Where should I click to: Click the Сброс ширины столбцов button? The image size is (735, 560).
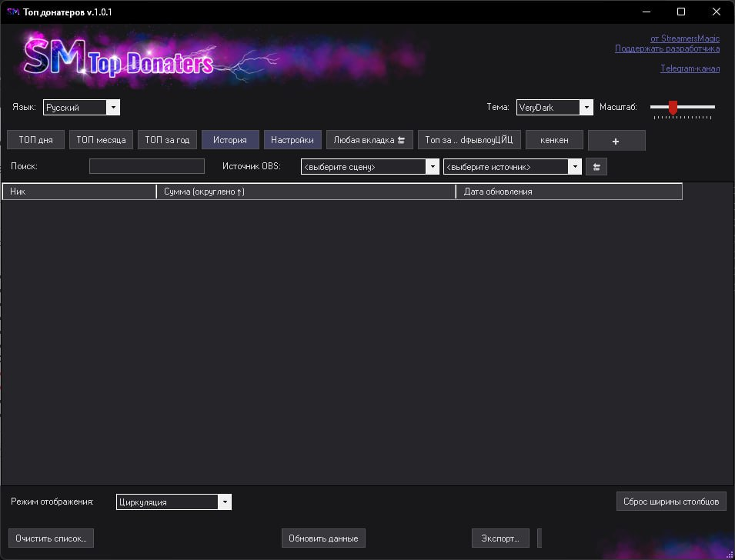tap(670, 502)
